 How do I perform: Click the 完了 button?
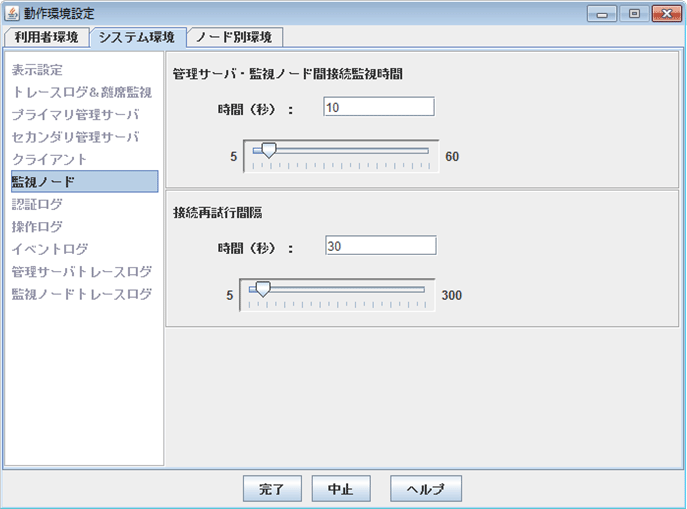tap(272, 488)
